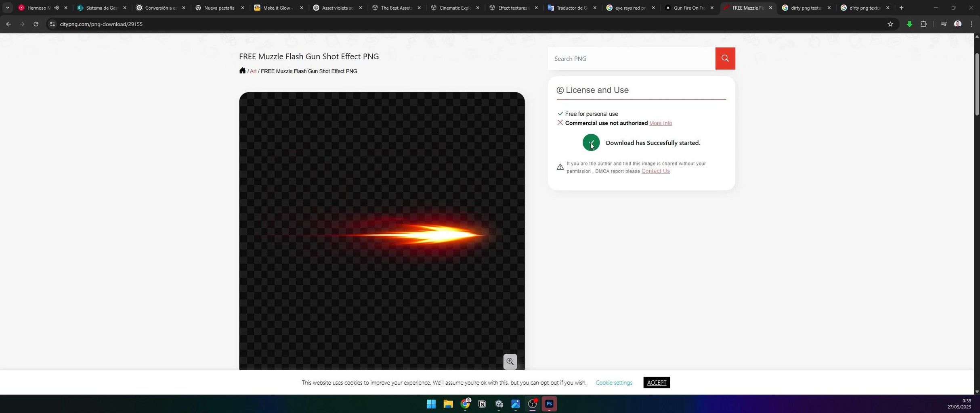This screenshot has height=413, width=980.
Task: View site information icon in address bar
Action: pyautogui.click(x=52, y=24)
